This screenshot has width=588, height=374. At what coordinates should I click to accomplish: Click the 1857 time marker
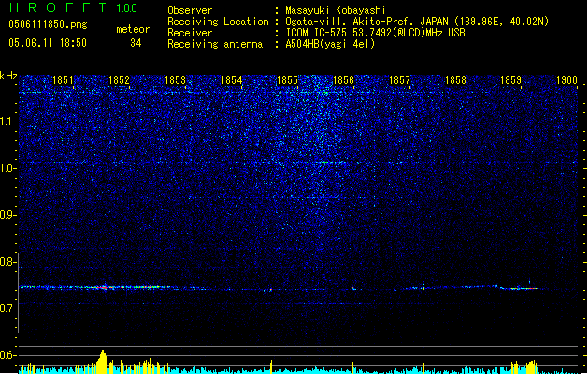pos(399,80)
